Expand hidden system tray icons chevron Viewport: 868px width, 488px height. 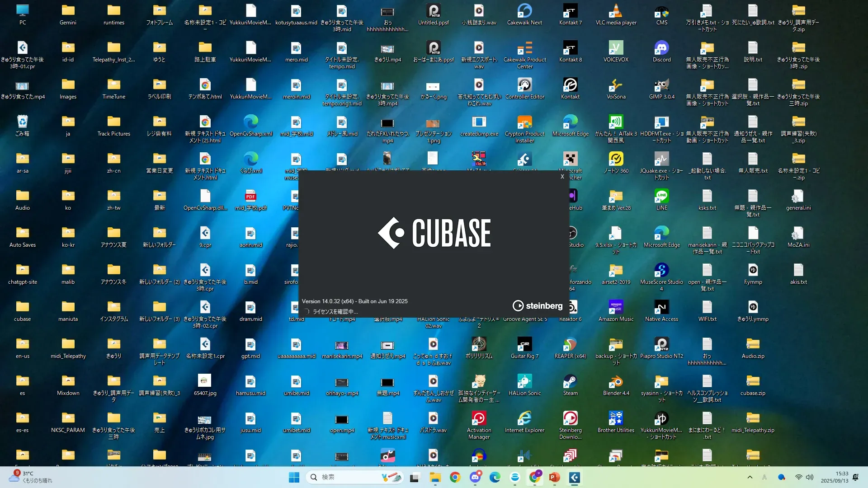[x=750, y=477]
